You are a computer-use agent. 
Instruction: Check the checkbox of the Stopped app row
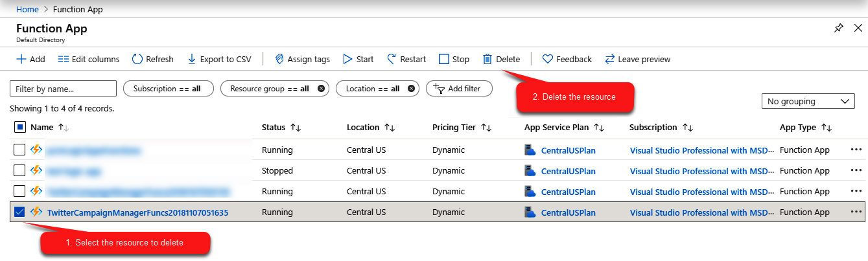[19, 170]
